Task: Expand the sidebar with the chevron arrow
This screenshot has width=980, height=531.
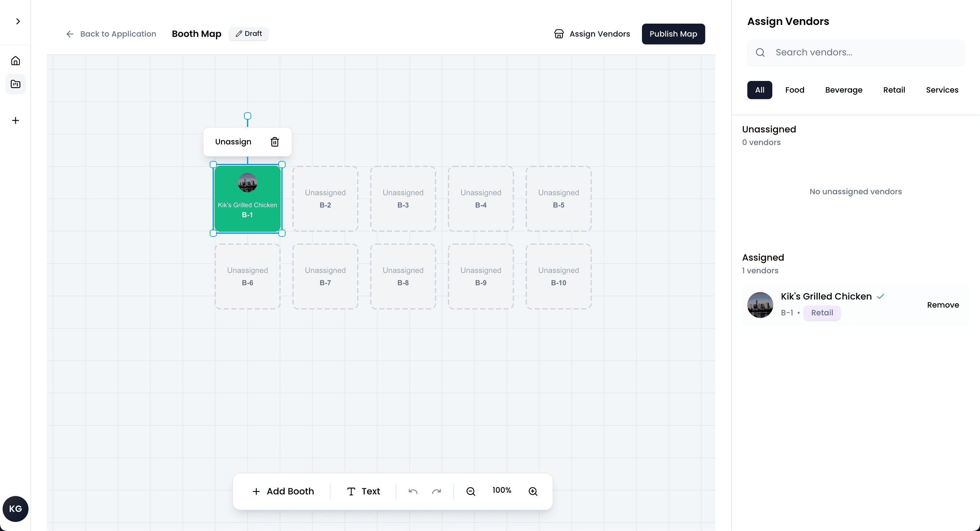Action: (x=18, y=21)
